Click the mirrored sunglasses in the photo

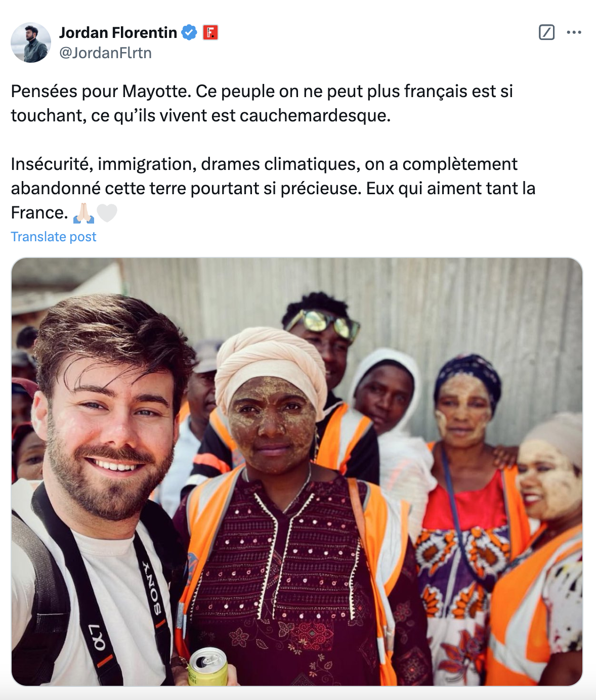(322, 323)
